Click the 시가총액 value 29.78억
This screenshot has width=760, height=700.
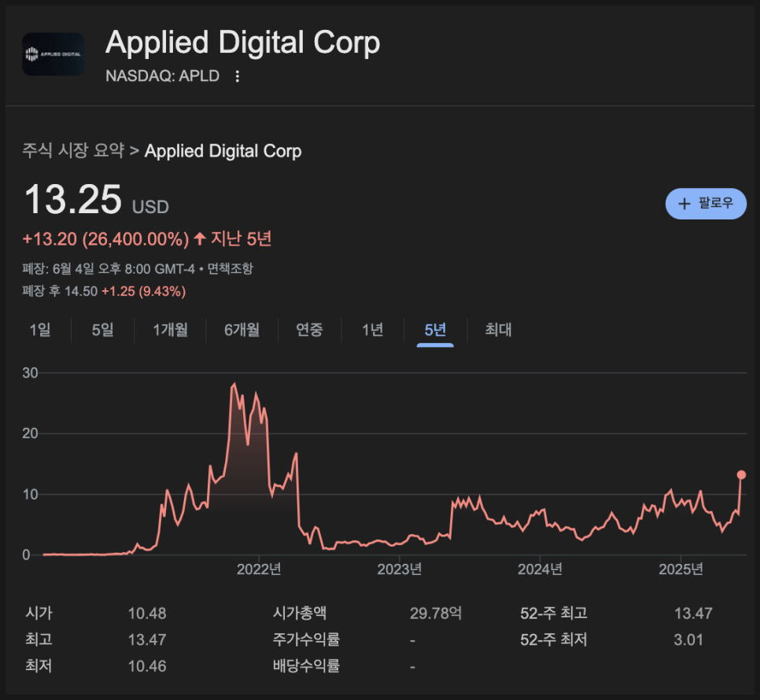tap(436, 613)
